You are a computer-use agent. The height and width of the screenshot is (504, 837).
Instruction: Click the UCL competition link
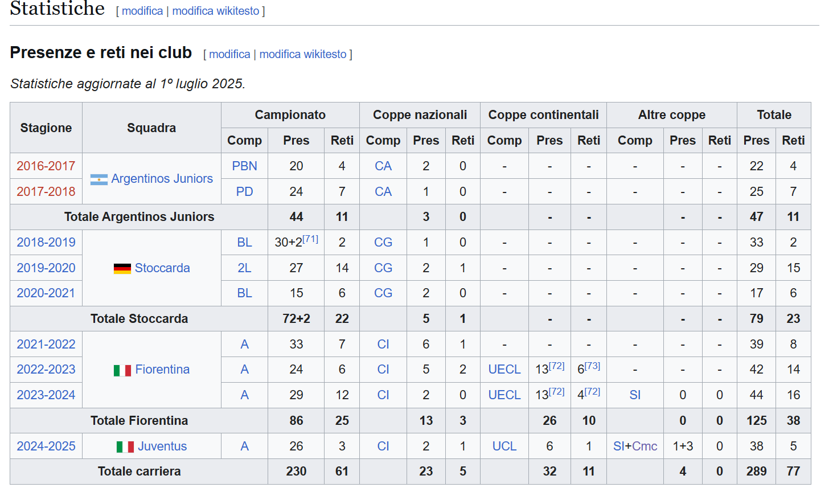[504, 446]
